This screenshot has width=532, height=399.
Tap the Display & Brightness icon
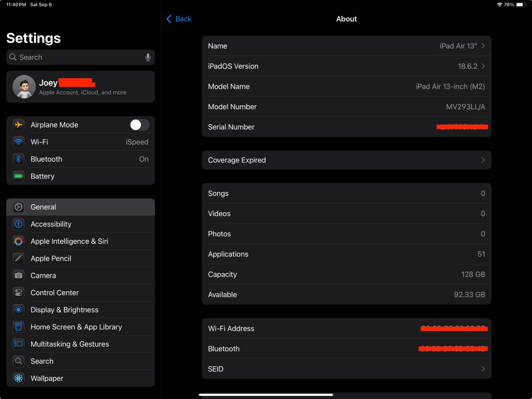(18, 310)
